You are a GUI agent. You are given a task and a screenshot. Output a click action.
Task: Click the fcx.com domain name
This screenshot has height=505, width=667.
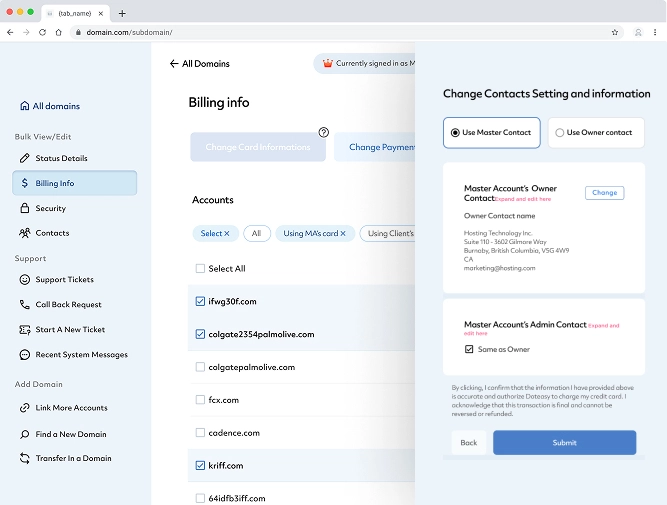click(x=223, y=400)
